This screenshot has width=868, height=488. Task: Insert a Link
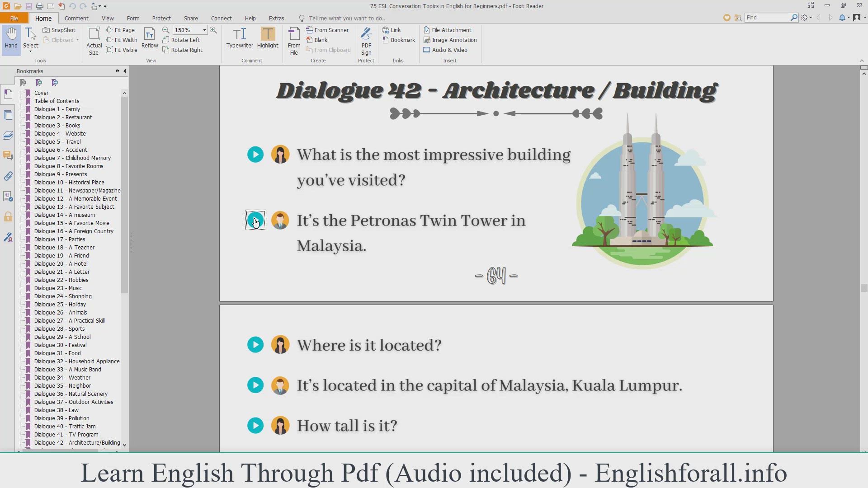click(392, 30)
